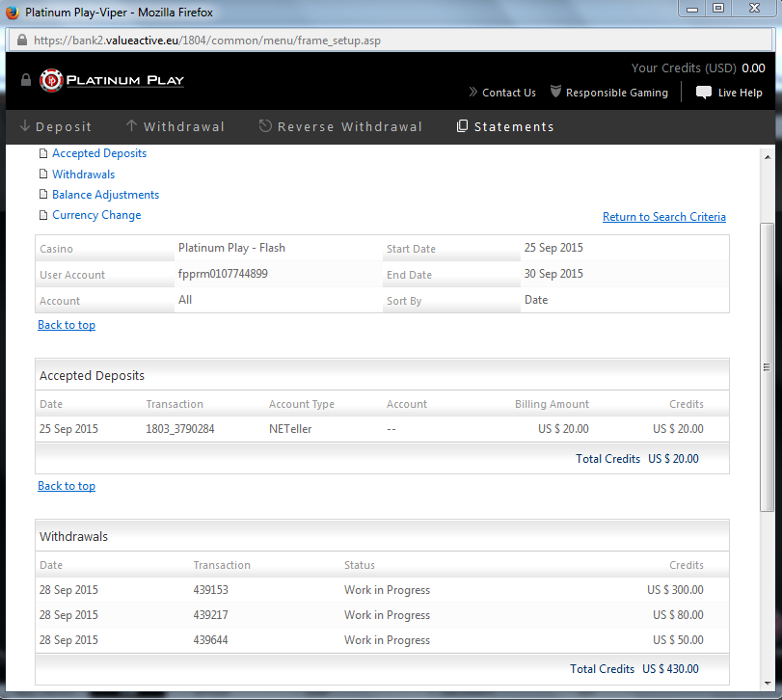The height and width of the screenshot is (700, 782).
Task: Click the Start Date value 25 Sep 2015
Action: coord(553,248)
